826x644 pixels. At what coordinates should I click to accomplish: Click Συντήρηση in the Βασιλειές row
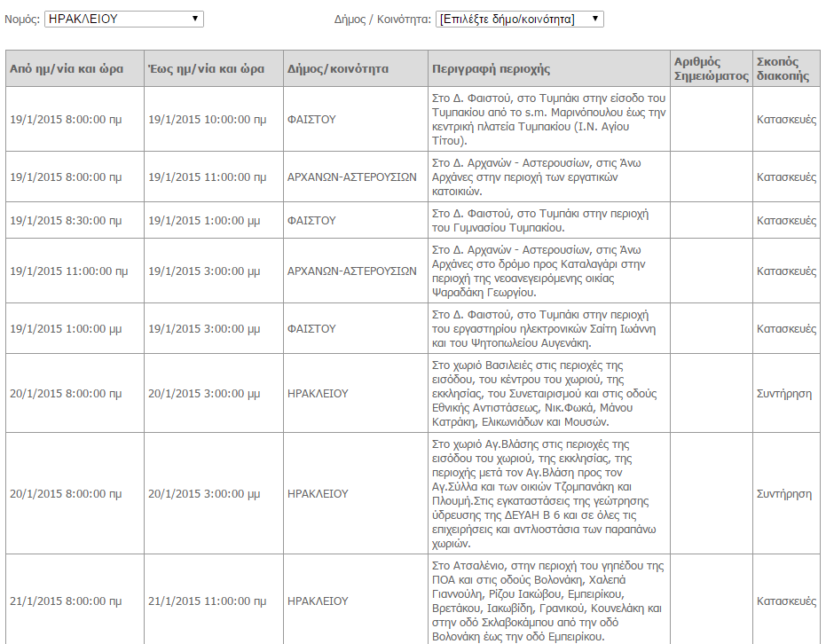click(783, 394)
